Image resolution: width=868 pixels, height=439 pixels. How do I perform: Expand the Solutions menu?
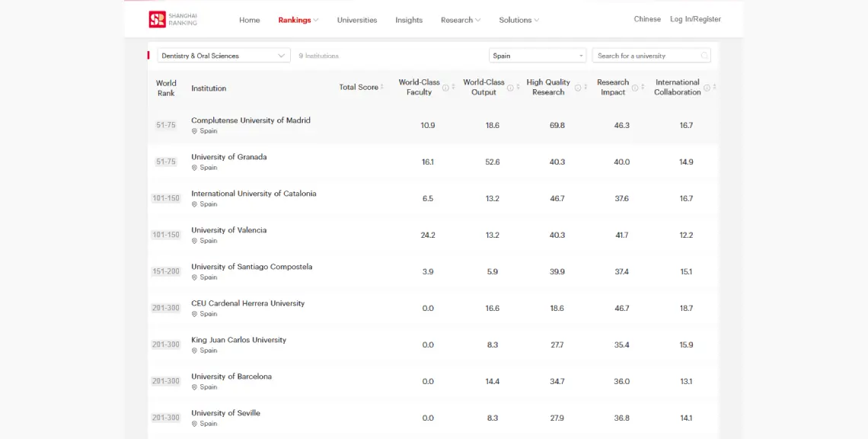coord(519,20)
